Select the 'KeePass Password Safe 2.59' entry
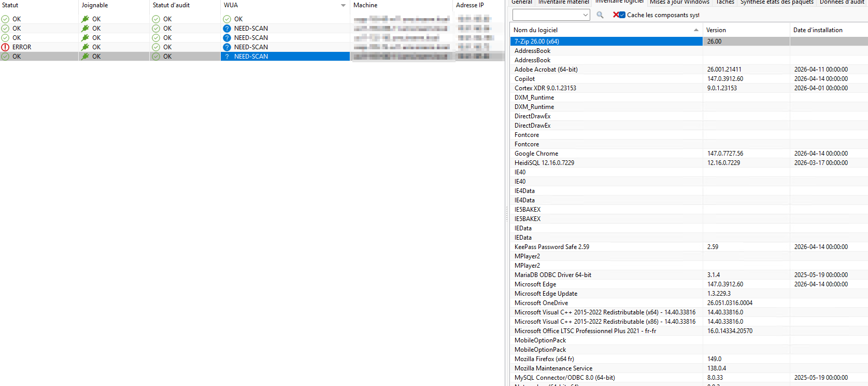This screenshot has height=386, width=868. (552, 247)
